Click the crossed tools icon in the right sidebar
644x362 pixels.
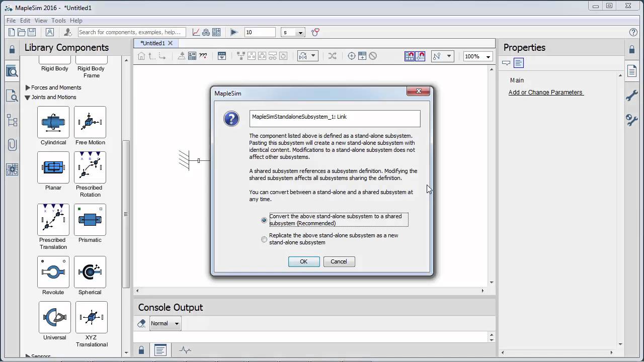click(x=632, y=120)
